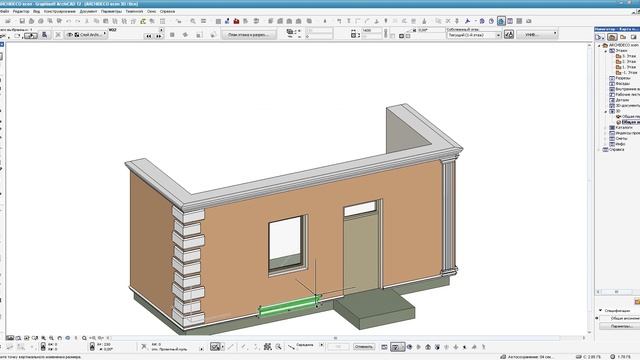This screenshot has width=640, height=360.
Task: Collapse the Этажи tree node
Action: 606,51
